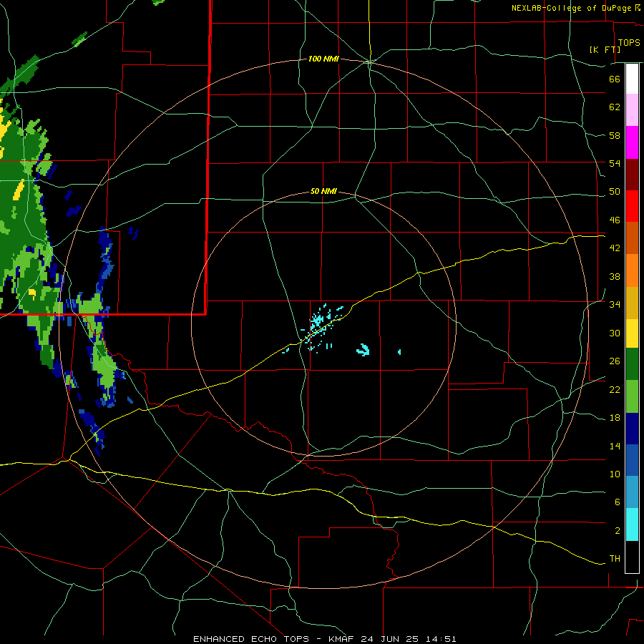Image resolution: width=644 pixels, height=644 pixels.
Task: Click the bright yellow legend swatch
Action: [x=632, y=333]
